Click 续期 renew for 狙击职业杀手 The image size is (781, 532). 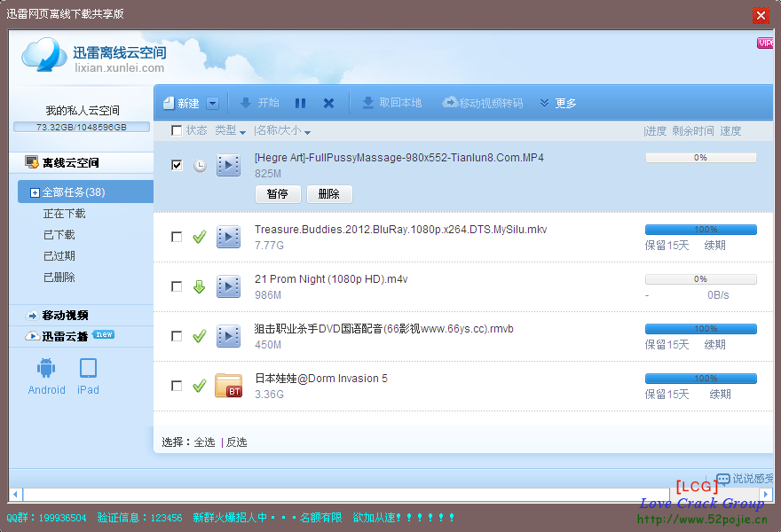click(714, 345)
